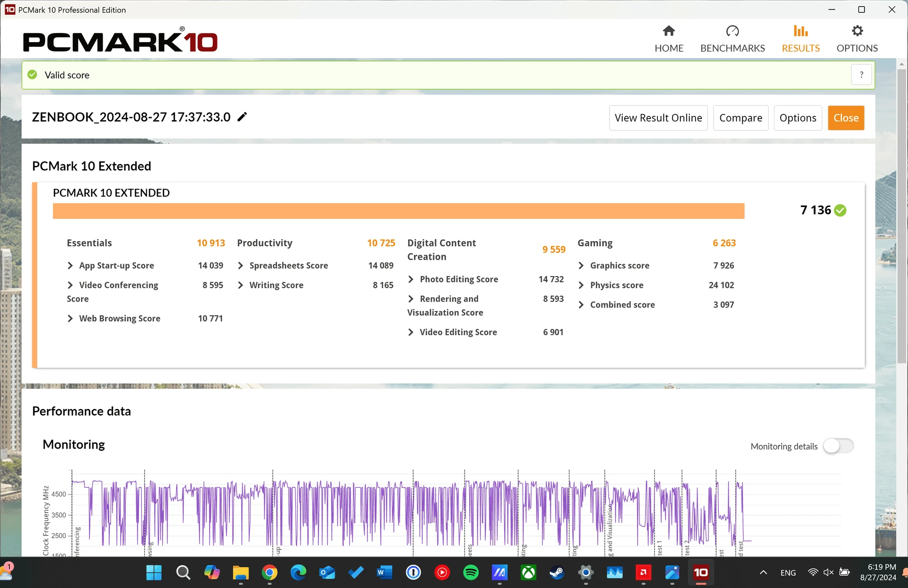Viewport: 908px width, 588px height.
Task: Click the vertical scrollbar thumb
Action: coord(901,215)
